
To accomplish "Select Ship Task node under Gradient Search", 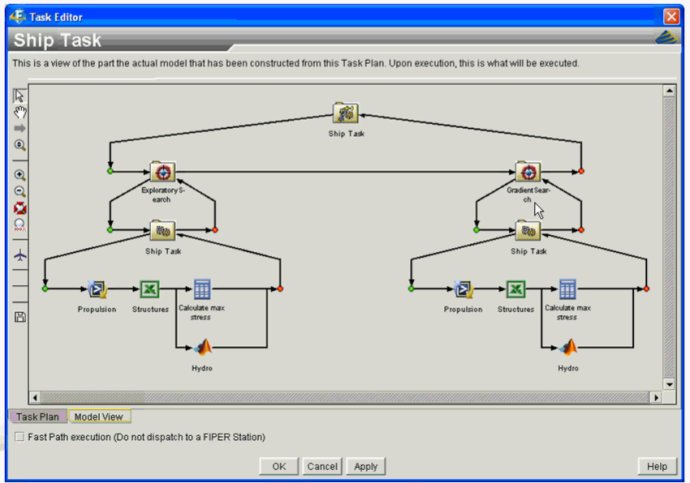I will (x=528, y=231).
